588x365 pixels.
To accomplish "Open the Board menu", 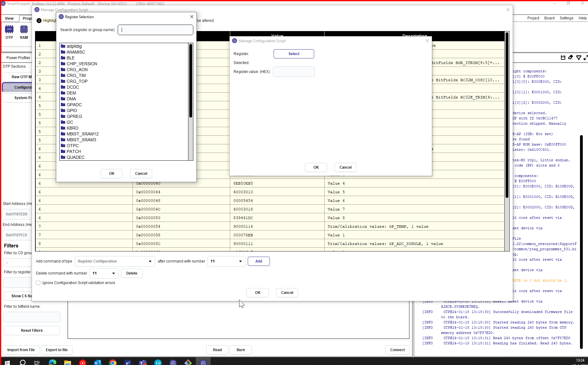I will click(x=549, y=18).
